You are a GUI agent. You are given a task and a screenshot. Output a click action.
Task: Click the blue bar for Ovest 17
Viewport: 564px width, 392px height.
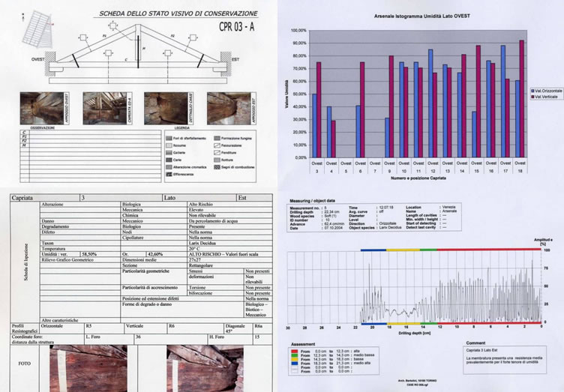click(x=502, y=101)
